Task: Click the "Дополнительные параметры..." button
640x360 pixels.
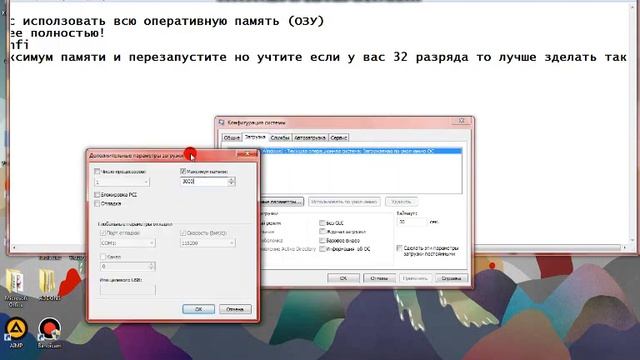Action: 282,202
